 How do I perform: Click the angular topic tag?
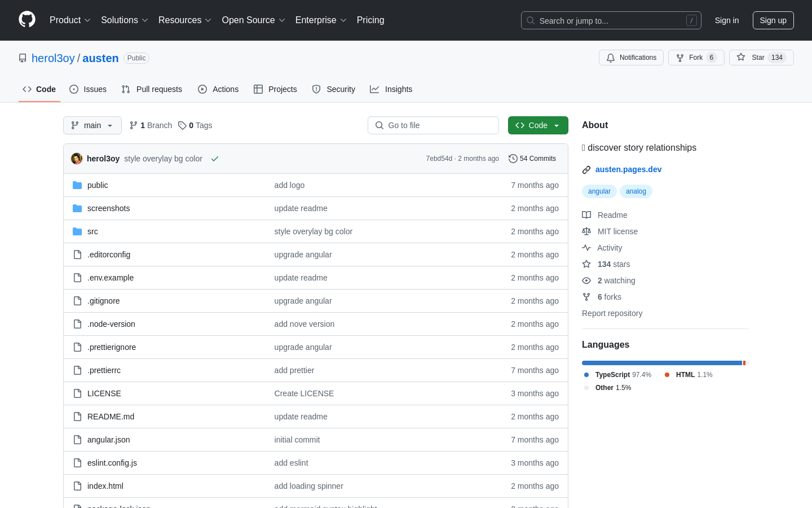tap(599, 191)
